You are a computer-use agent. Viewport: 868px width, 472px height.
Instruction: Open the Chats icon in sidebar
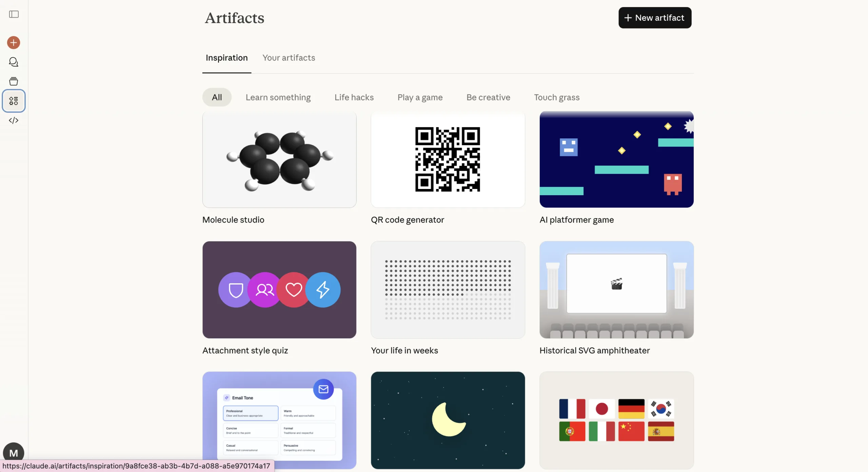[14, 62]
